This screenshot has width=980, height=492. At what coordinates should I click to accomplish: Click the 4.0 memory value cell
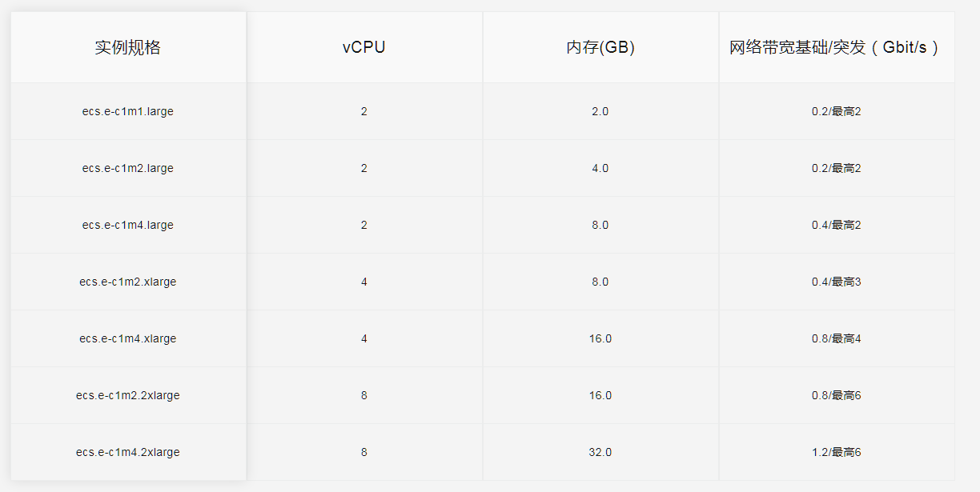[x=600, y=168]
